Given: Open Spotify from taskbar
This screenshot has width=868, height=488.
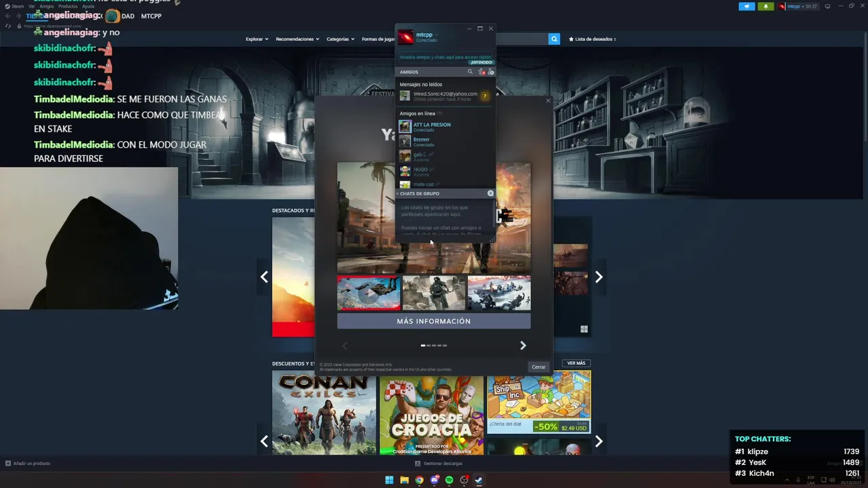Looking at the screenshot, I should 449,480.
